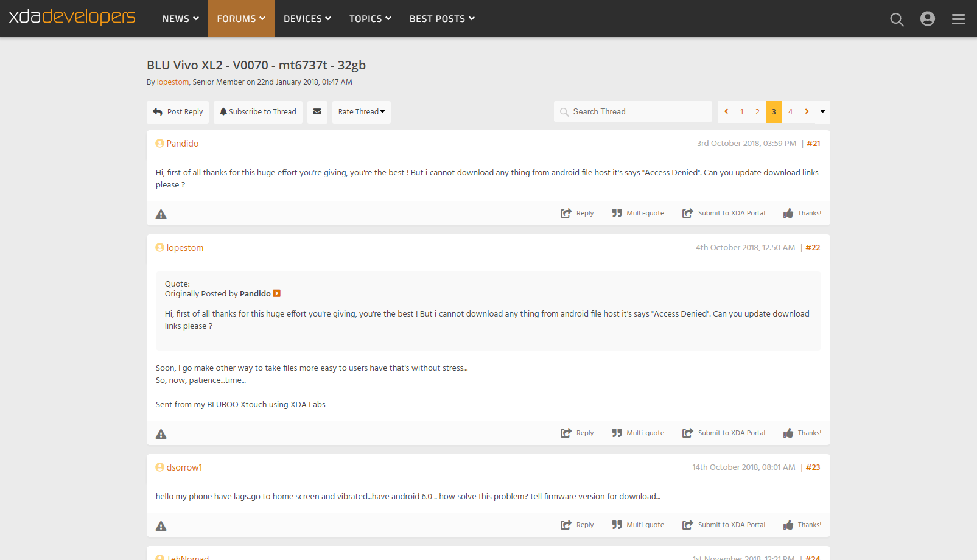Click the Search Thread input field
Screen dimensions: 977x560
click(633, 111)
